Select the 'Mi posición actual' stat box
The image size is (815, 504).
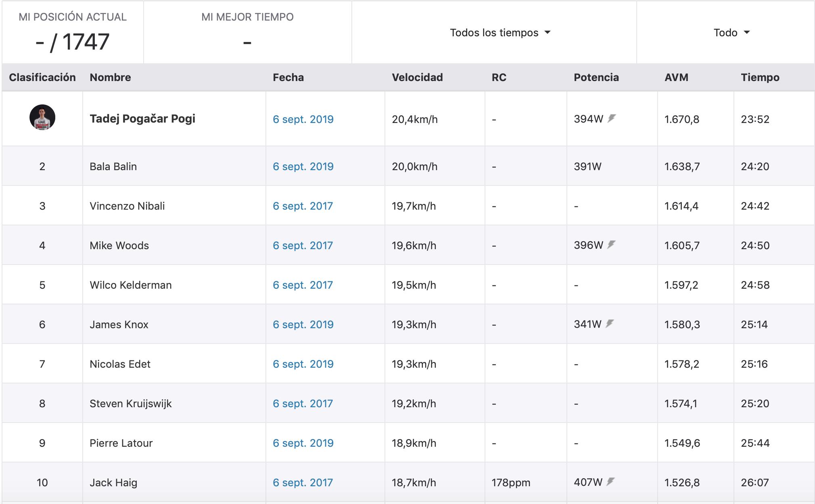click(x=73, y=32)
